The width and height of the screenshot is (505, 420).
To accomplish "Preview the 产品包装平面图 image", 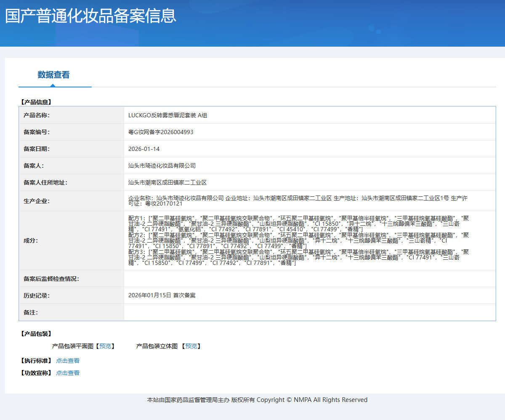I will (106, 346).
